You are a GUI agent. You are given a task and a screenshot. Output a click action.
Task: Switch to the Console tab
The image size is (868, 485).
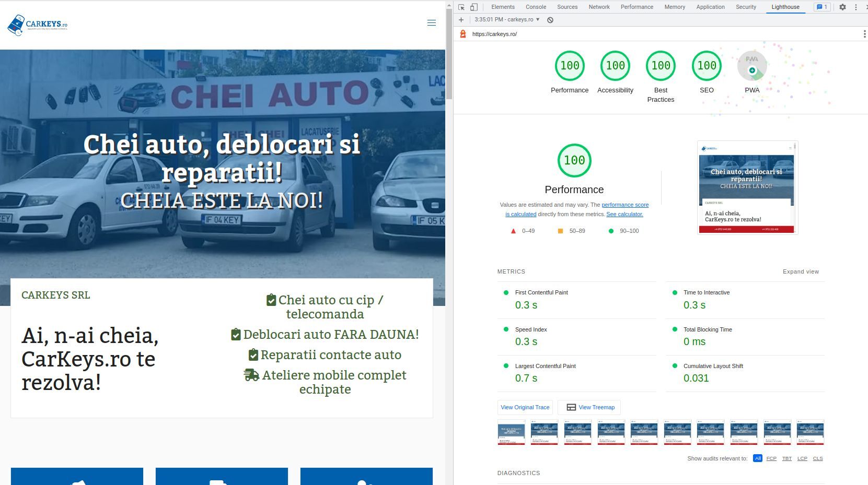click(x=536, y=7)
